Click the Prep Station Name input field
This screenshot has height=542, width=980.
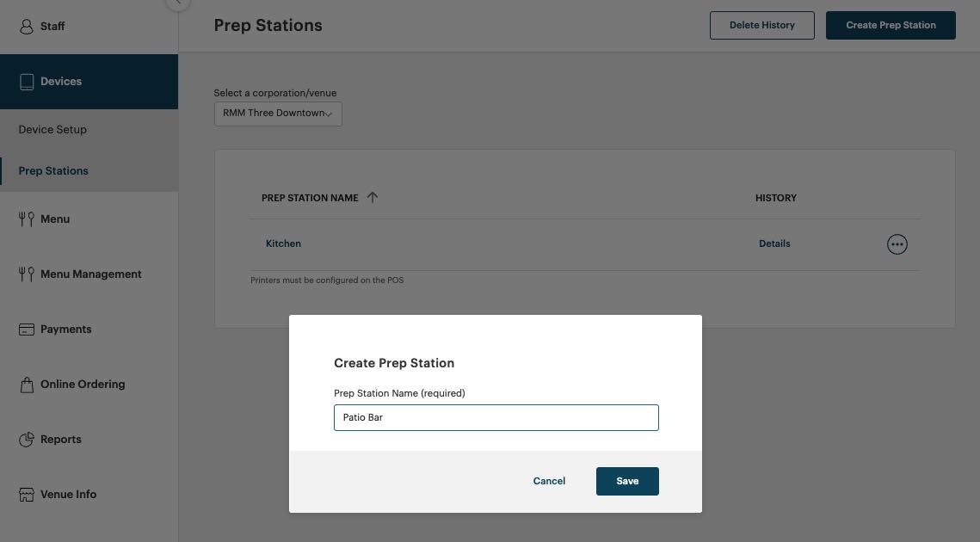496,417
